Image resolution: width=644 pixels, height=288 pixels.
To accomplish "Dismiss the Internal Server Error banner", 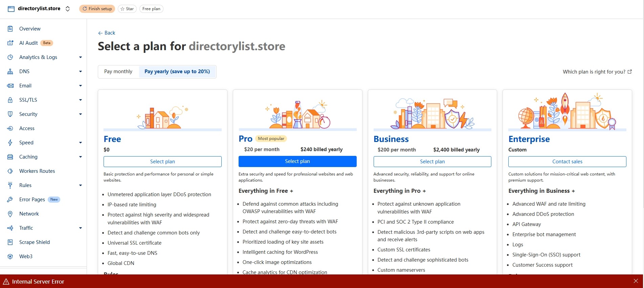I will coord(636,281).
